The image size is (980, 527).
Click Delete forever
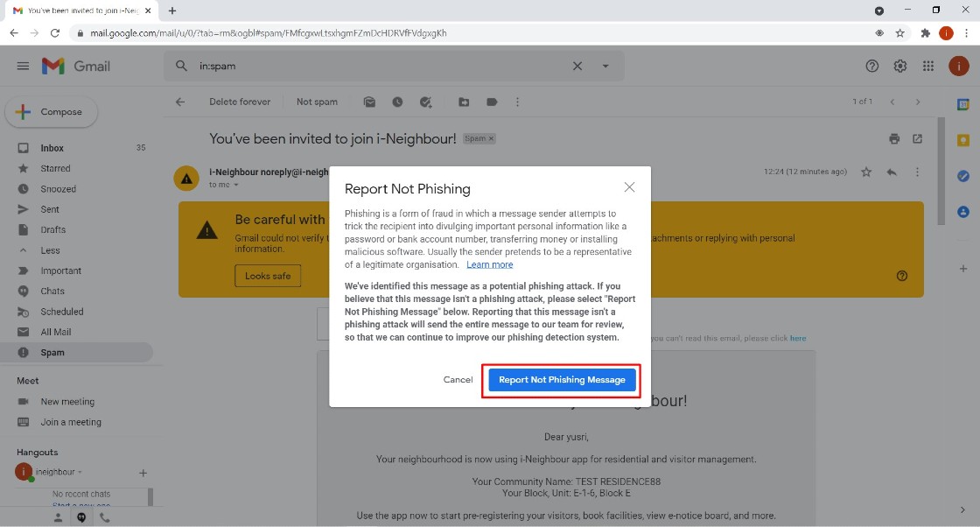click(240, 102)
